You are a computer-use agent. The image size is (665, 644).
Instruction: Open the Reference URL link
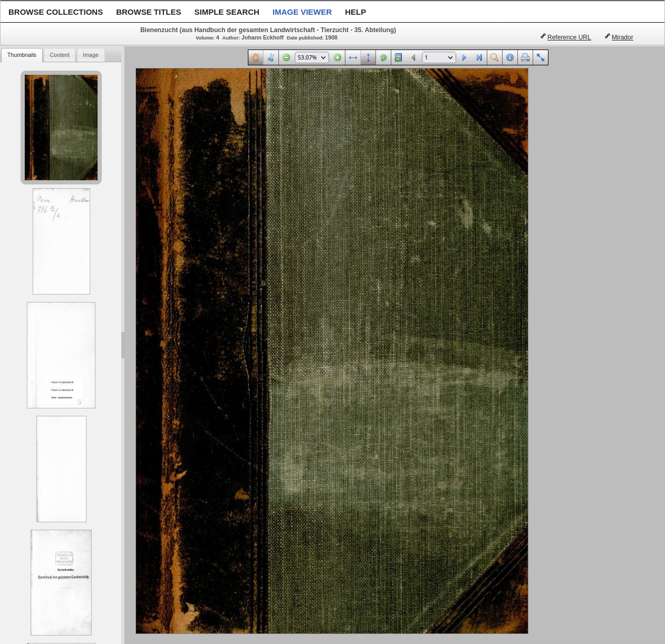click(x=569, y=37)
